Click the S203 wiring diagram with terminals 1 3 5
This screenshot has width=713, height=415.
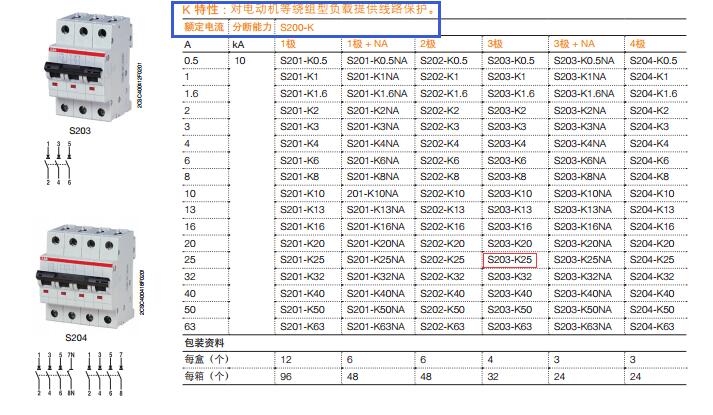58,163
